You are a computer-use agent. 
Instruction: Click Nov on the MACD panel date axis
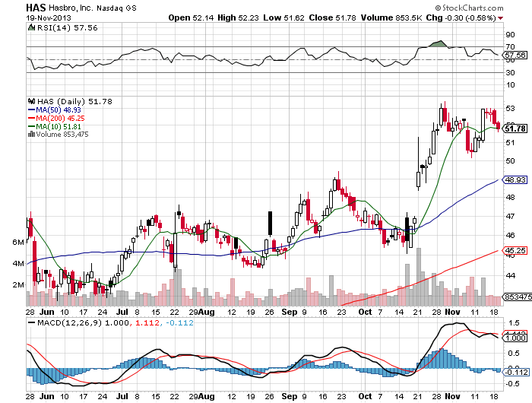(452, 396)
